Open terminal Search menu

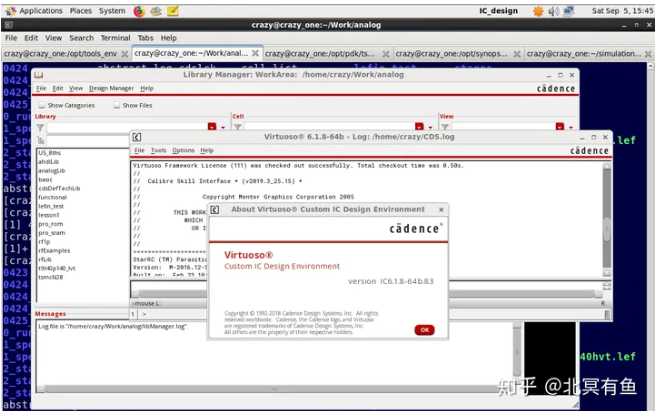pos(81,38)
